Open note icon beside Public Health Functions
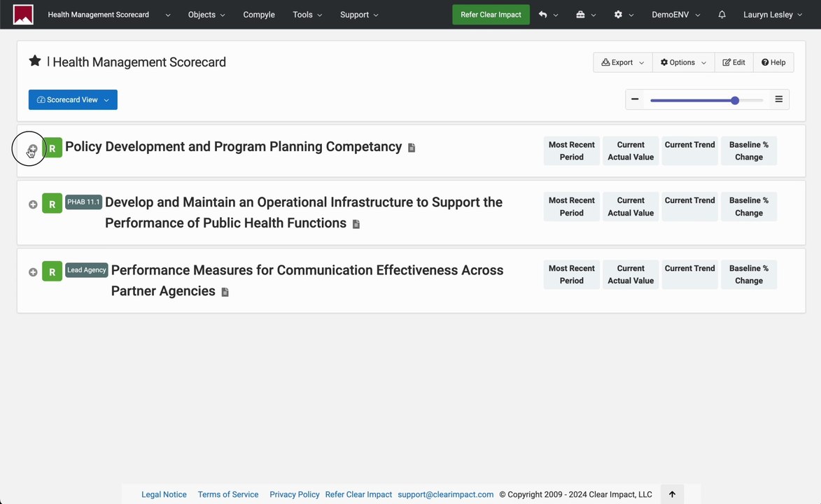 point(356,224)
